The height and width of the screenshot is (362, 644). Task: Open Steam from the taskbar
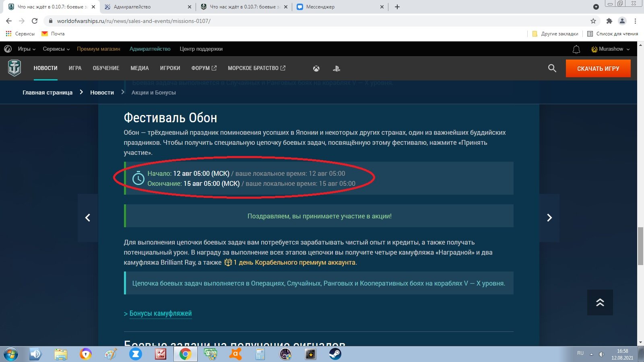tap(335, 354)
